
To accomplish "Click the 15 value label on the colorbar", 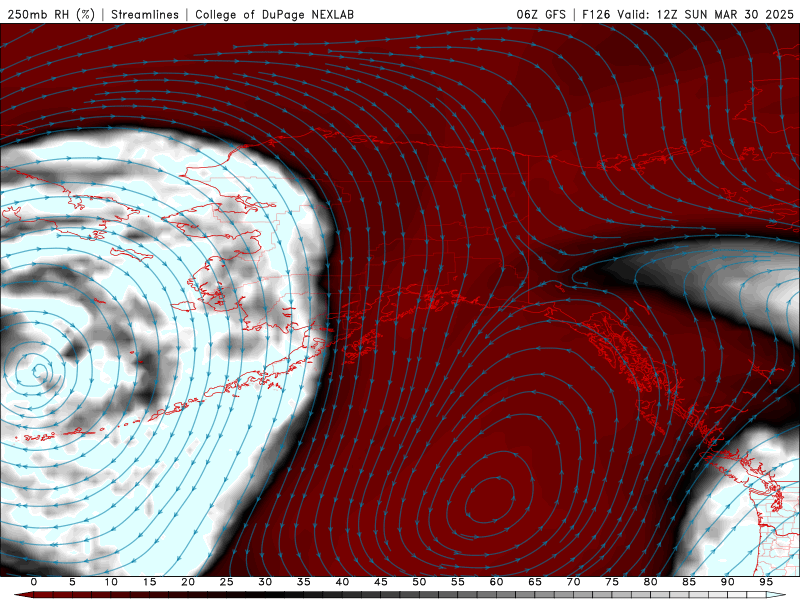I will (x=149, y=582).
